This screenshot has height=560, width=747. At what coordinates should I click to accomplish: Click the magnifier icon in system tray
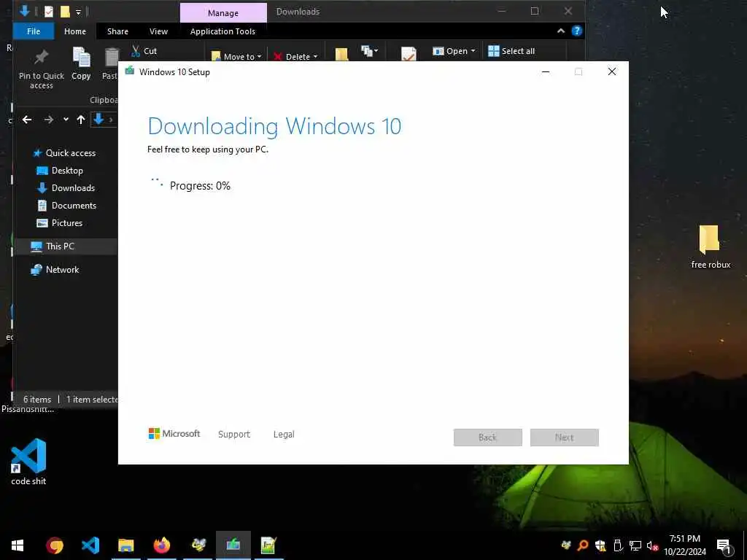[x=583, y=545]
